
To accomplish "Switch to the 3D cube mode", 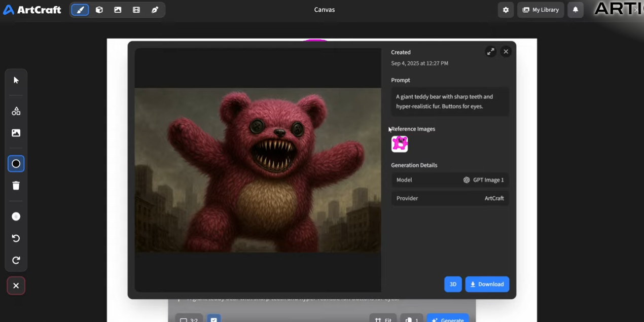I will pyautogui.click(x=99, y=10).
